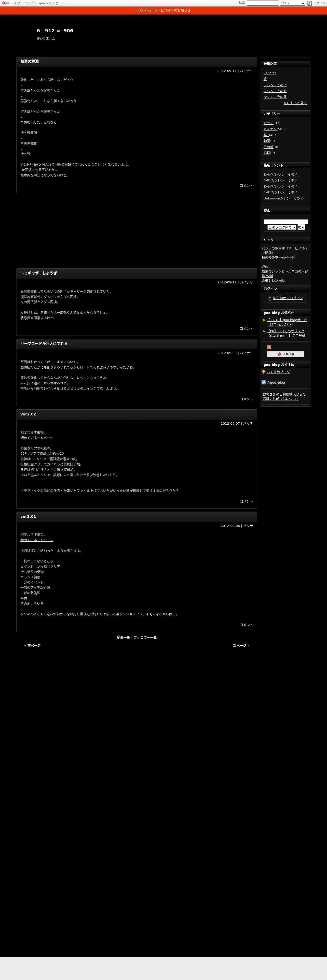Click ログイン in the top bar
Viewport: 327px width, 980px height.
319,3
